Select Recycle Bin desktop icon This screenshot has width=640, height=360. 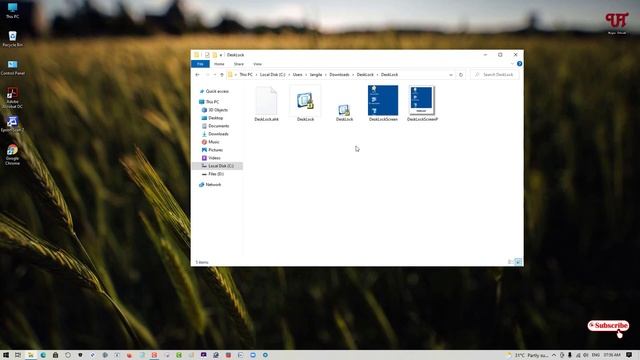click(12, 39)
